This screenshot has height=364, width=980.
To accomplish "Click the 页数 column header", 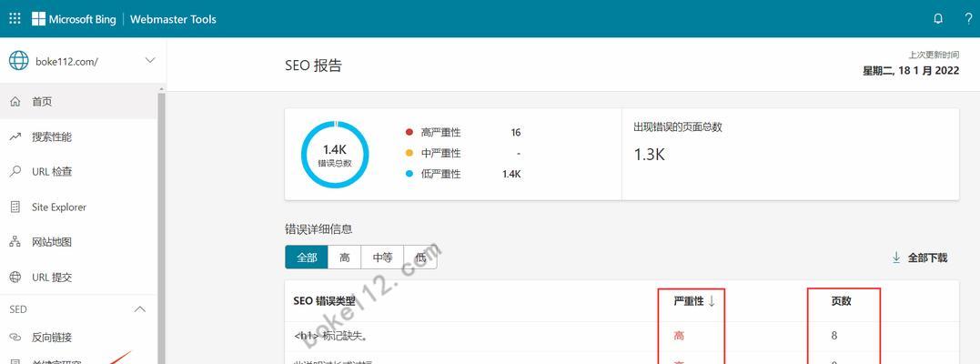I will 841,301.
